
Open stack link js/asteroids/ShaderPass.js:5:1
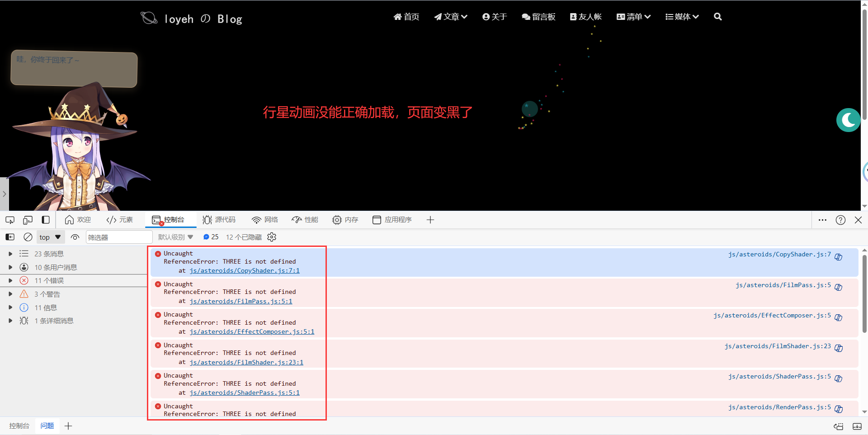coord(245,392)
